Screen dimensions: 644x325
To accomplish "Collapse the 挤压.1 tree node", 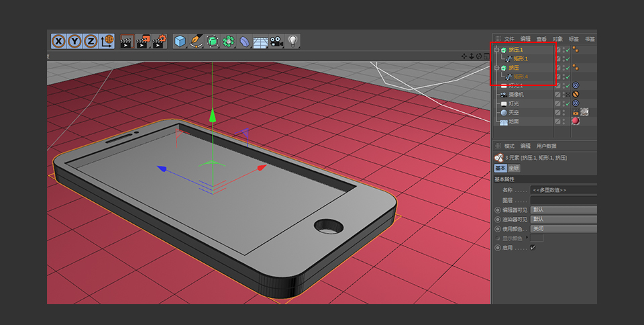I will [x=497, y=50].
